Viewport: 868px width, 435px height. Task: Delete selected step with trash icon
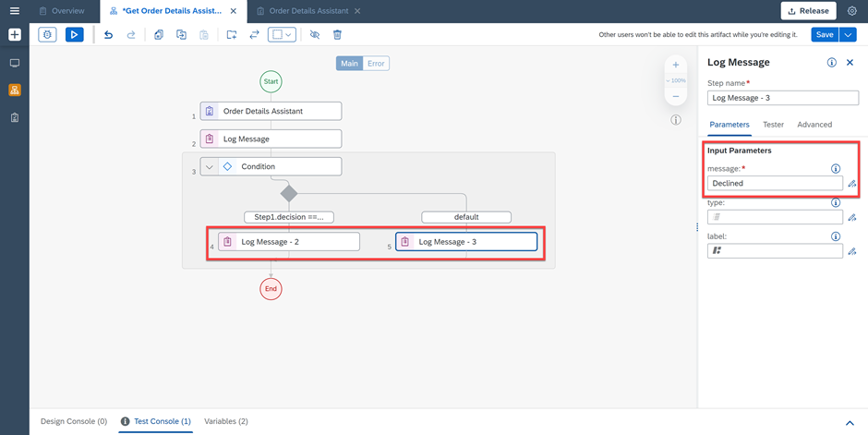tap(337, 35)
